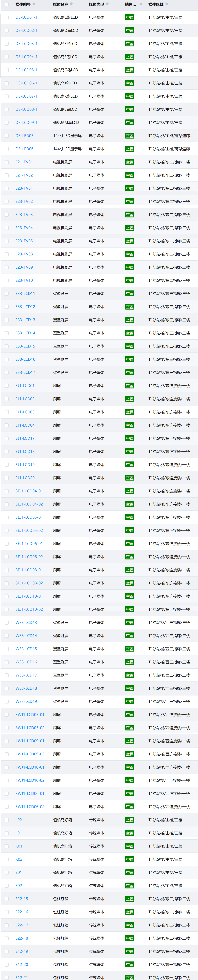198x980 pixels.
Task: Open the D3-LED06 media link
Action: pyautogui.click(x=24, y=149)
